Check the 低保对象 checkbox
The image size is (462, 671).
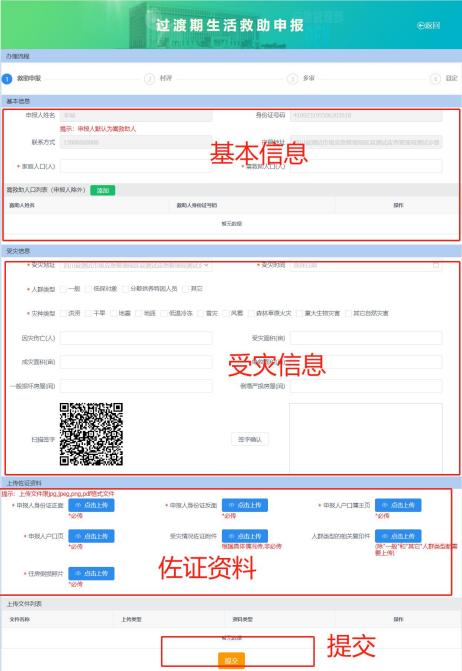point(88,289)
